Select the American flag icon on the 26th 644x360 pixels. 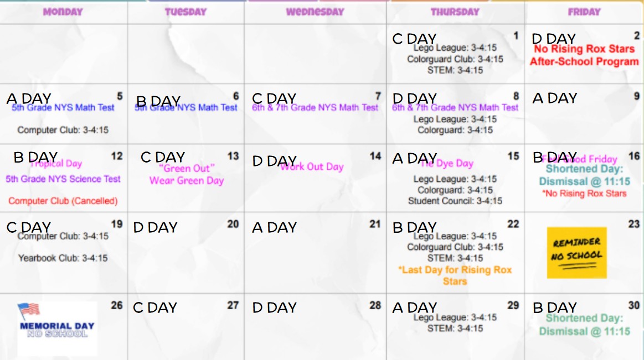coord(29,311)
